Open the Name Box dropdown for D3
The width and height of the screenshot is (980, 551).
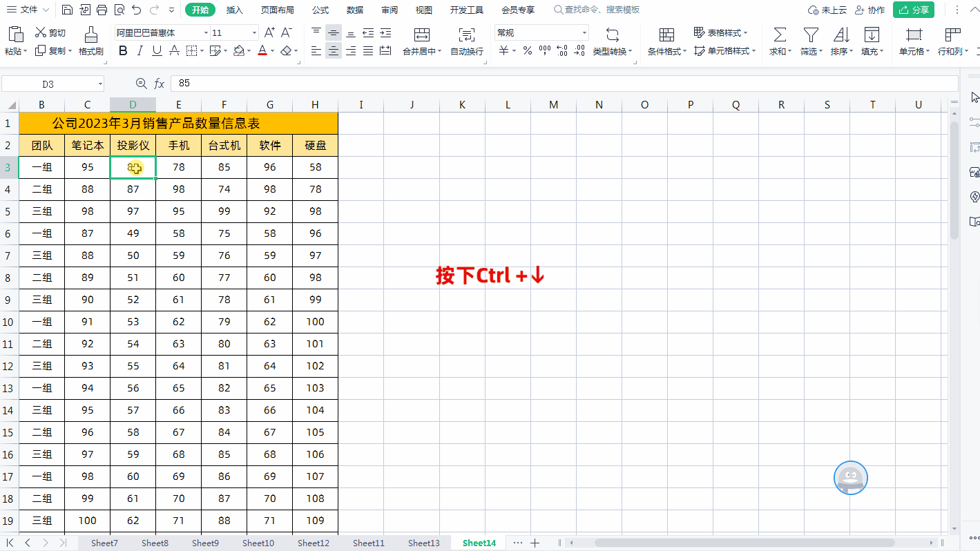100,84
